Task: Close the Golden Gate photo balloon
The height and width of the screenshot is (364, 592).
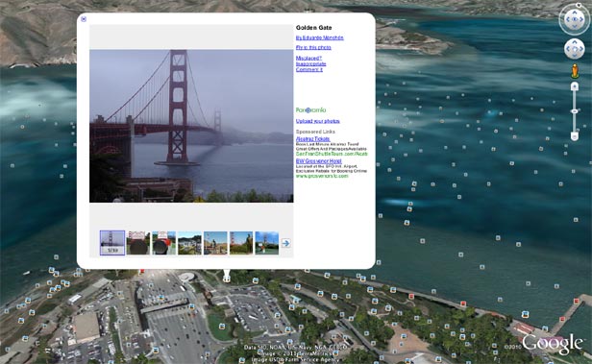Action: [84, 19]
